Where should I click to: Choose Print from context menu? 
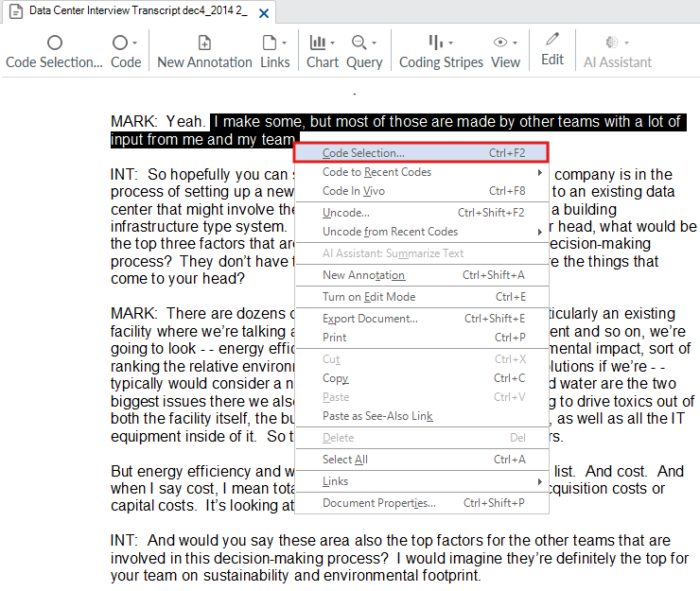(x=421, y=338)
